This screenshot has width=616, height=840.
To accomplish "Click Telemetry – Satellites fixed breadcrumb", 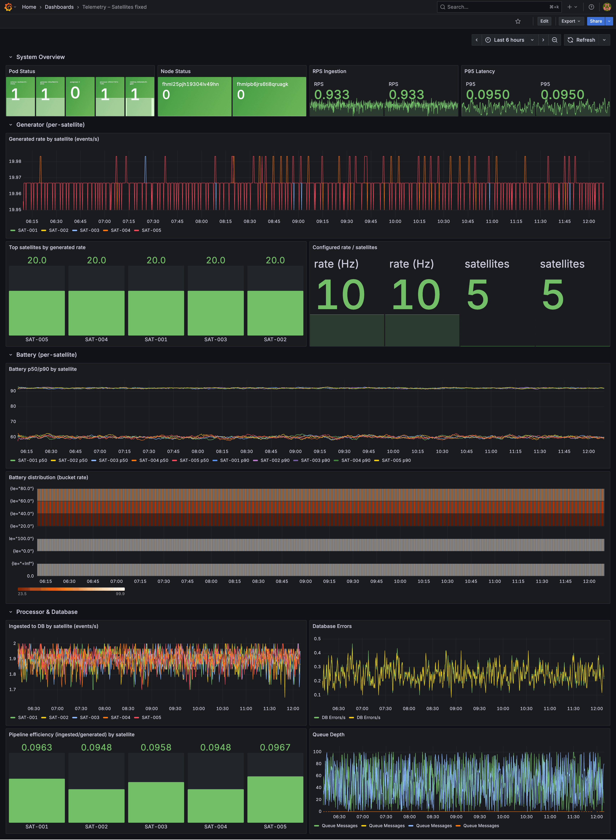I will [x=114, y=7].
